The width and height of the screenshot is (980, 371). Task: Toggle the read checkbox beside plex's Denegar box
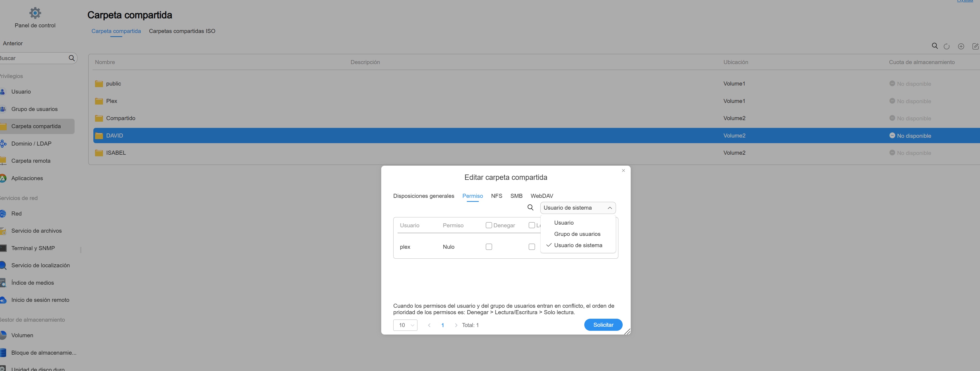pos(531,247)
